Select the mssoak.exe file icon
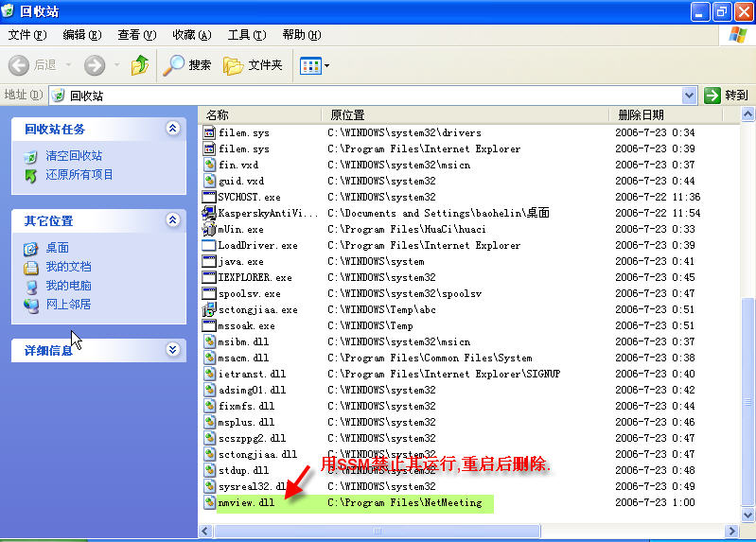This screenshot has height=542, width=756. point(209,325)
